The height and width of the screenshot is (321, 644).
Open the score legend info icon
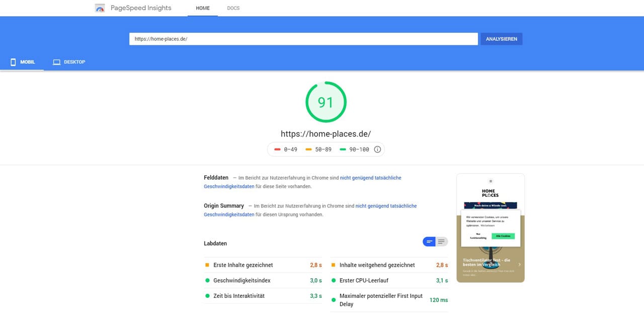[x=378, y=149]
